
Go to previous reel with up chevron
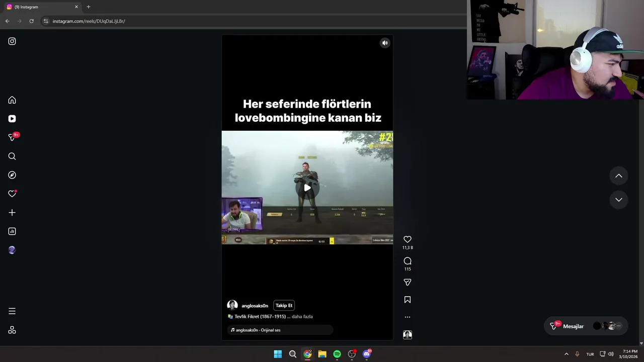tap(619, 176)
